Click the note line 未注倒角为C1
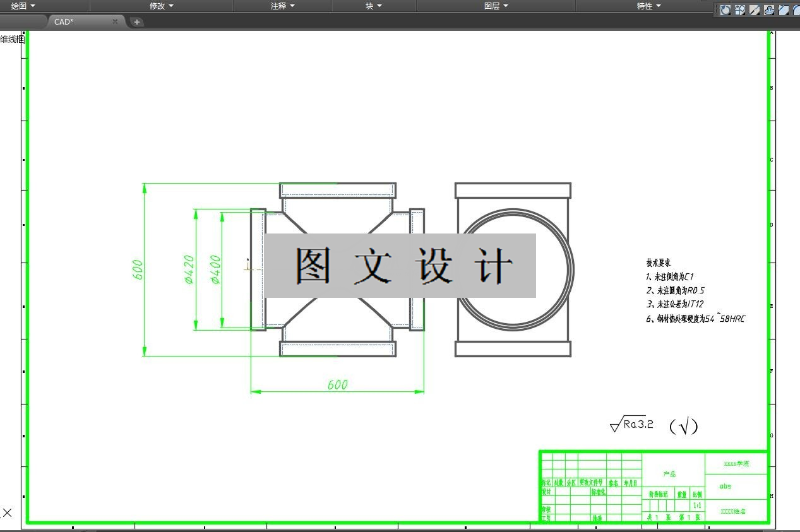800x532 pixels. pyautogui.click(x=670, y=276)
